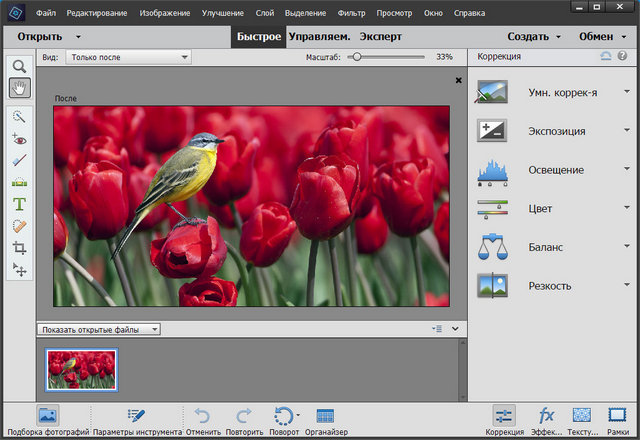Show the Frames (Рамки) panel
Image resolution: width=640 pixels, height=440 pixels.
click(x=616, y=416)
